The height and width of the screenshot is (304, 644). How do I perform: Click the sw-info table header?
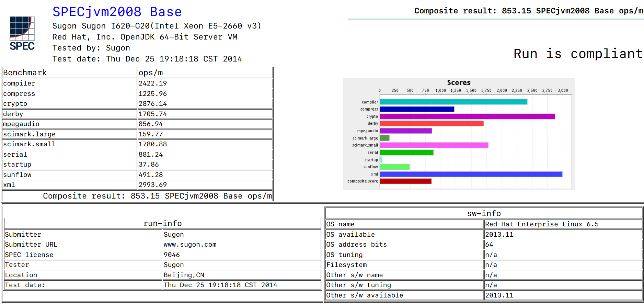(x=484, y=213)
